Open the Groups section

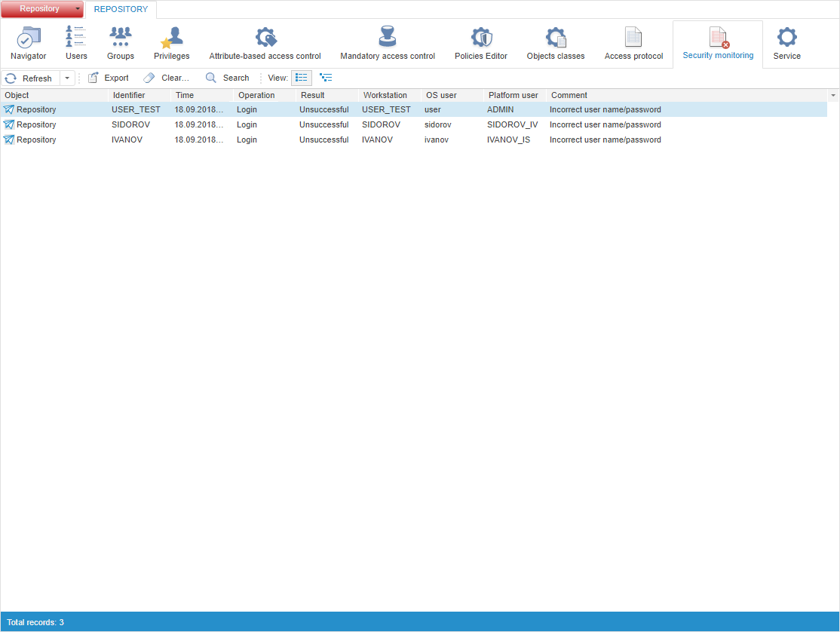tap(121, 44)
